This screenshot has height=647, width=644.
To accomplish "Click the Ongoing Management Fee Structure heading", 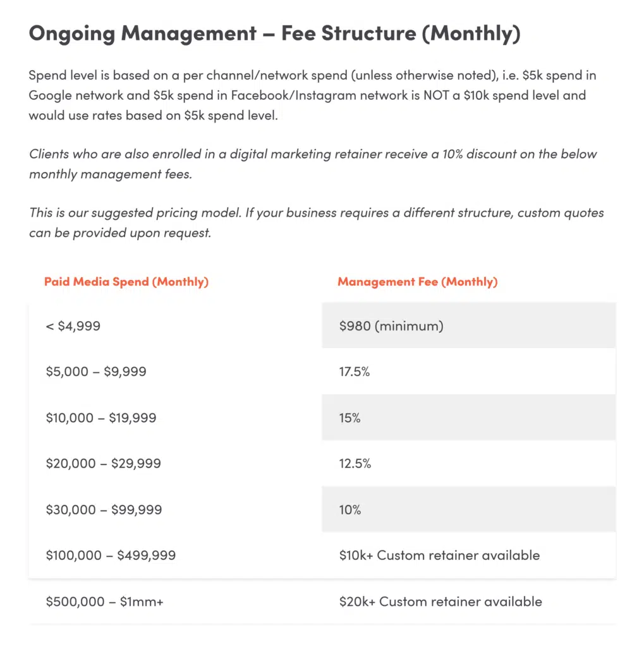I will (x=274, y=34).
